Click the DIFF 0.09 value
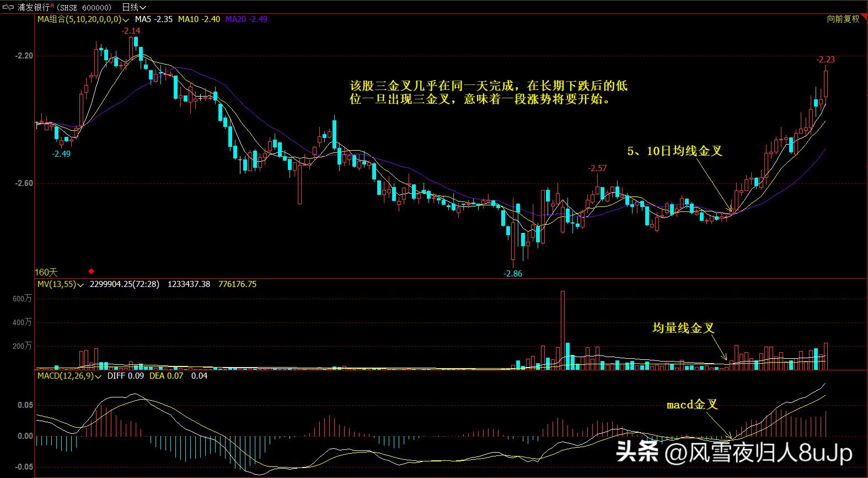 125,375
